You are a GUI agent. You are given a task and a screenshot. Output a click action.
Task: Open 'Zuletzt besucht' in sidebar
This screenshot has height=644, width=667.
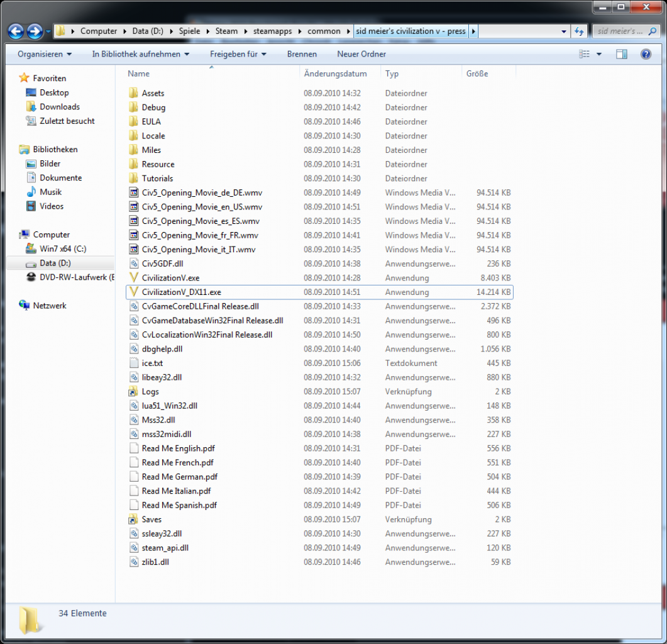[67, 121]
